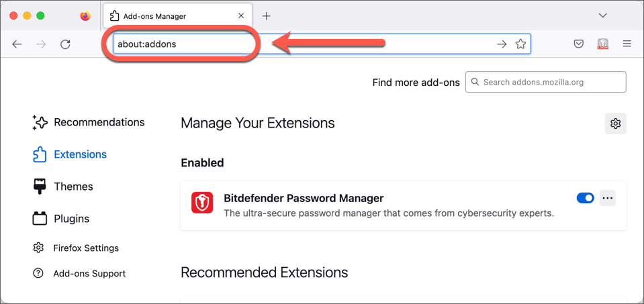Click the Firefox logo icon beside the tab
Image resolution: width=644 pixels, height=304 pixels.
[85, 16]
